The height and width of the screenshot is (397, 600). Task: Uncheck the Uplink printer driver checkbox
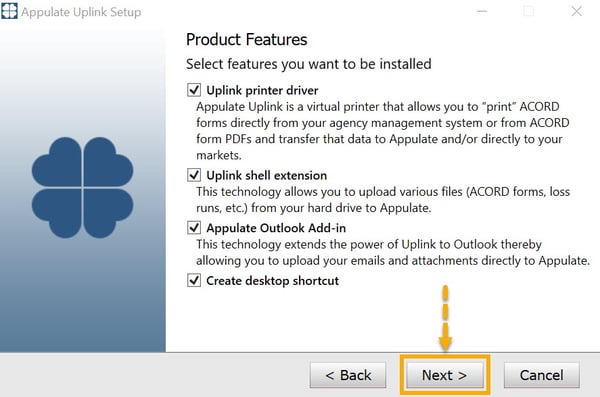(x=194, y=90)
